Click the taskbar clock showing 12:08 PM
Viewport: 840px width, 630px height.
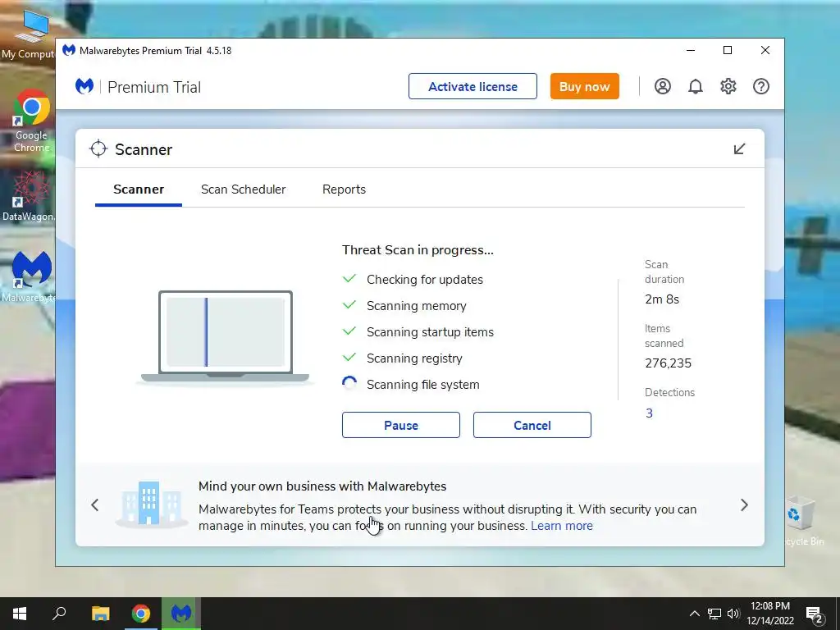(x=769, y=614)
